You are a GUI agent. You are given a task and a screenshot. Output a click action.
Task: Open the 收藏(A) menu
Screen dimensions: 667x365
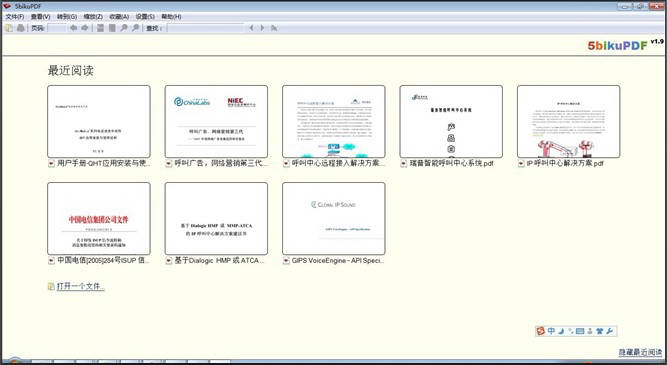coord(119,17)
